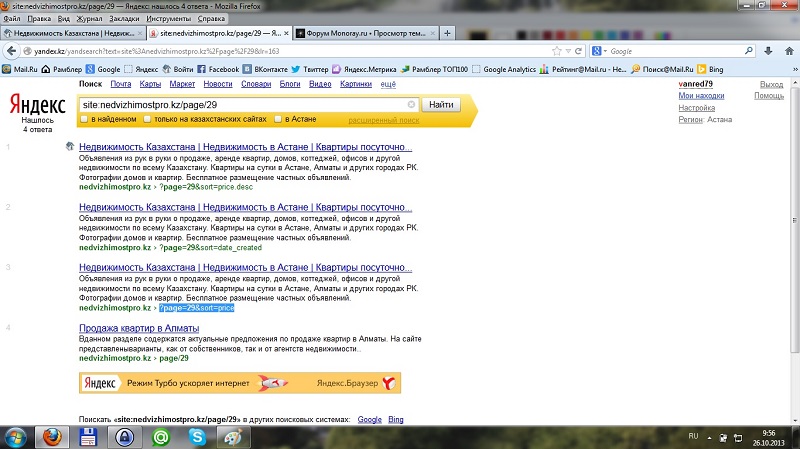Open the Файл menu
The image size is (800, 449).
pos(12,19)
